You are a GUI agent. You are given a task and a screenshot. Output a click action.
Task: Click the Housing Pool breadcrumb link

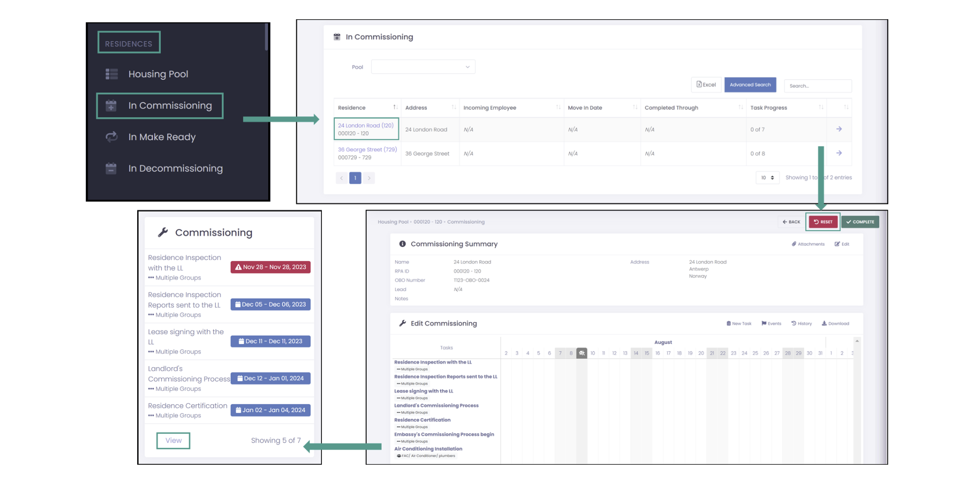pos(393,222)
